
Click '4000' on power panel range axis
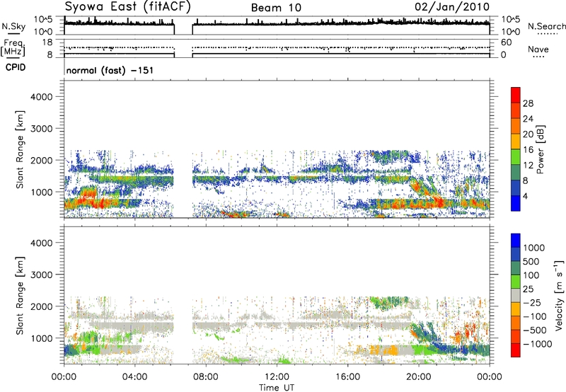coord(42,97)
